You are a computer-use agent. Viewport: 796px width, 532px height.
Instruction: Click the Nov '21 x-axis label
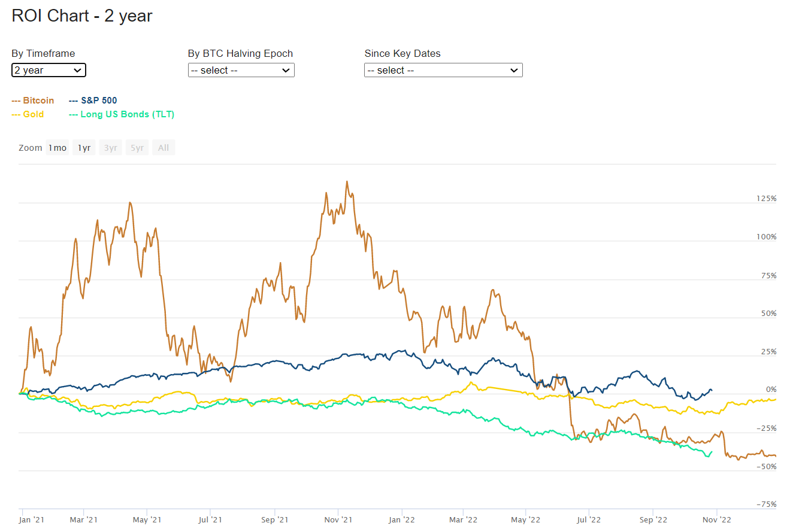point(338,520)
